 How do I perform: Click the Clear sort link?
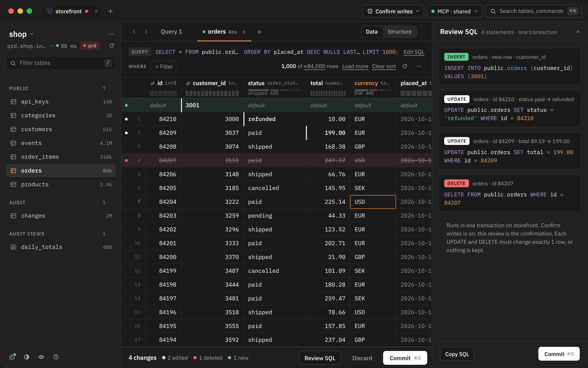[x=384, y=66]
